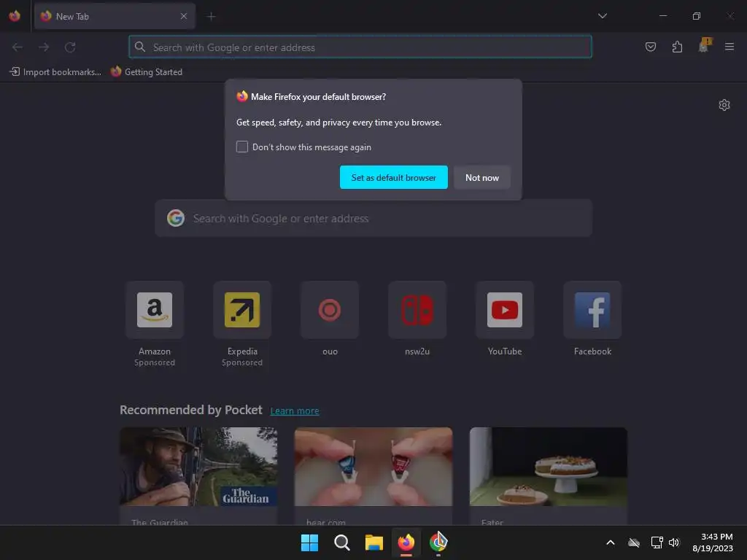Screen dimensions: 747x560
Task: Reload the current page
Action: click(71, 47)
